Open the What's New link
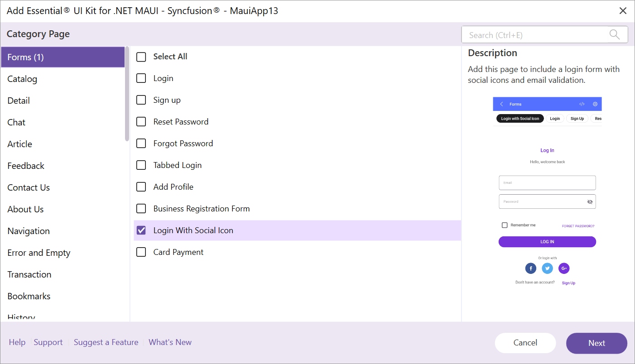Image resolution: width=635 pixels, height=364 pixels. (170, 342)
